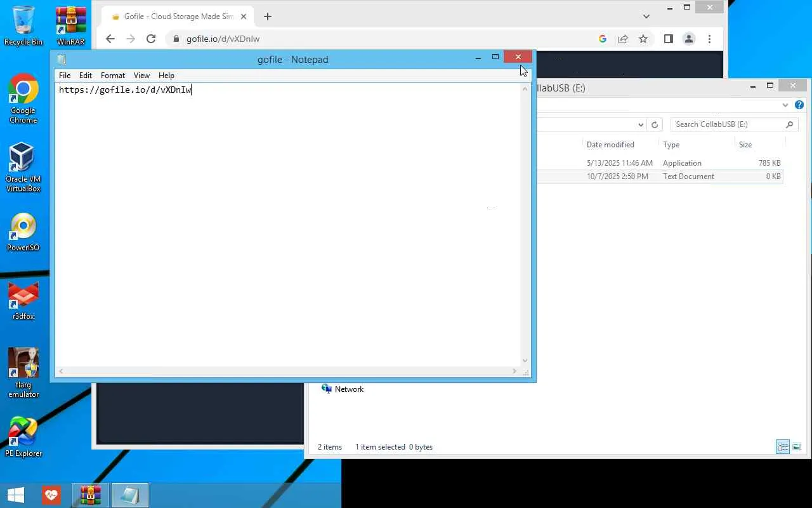Screen dimensions: 812x508
Task: Open the Chrome profile avatar
Action: (x=689, y=39)
